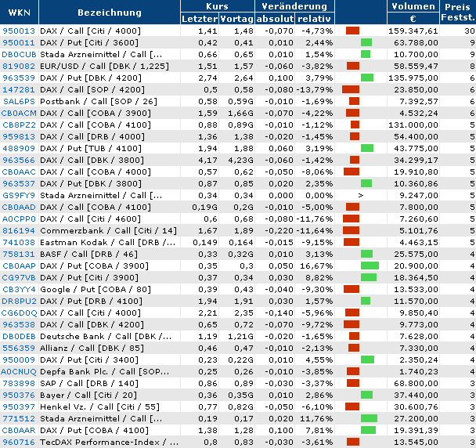Open WKN link 960716
Viewport: 476px width, 448px height.
point(19,443)
